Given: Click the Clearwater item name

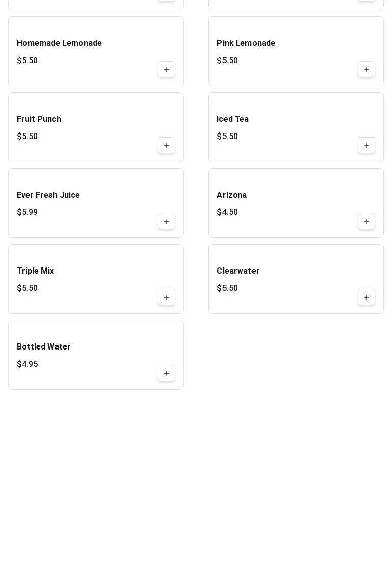Looking at the screenshot, I should click(238, 271).
